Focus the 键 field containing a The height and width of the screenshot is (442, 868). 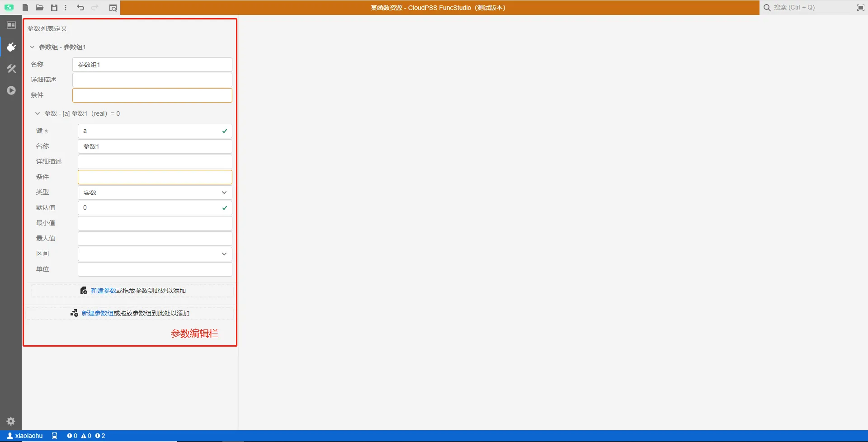(x=155, y=131)
